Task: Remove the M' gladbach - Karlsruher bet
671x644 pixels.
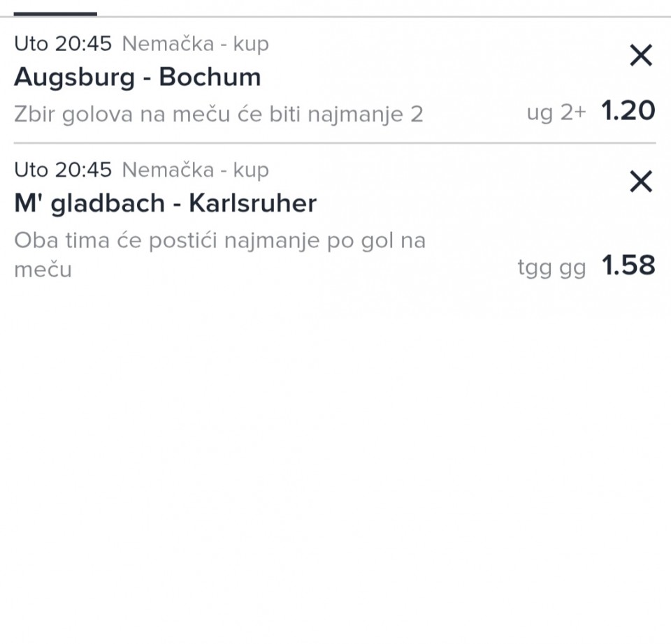Action: point(640,182)
